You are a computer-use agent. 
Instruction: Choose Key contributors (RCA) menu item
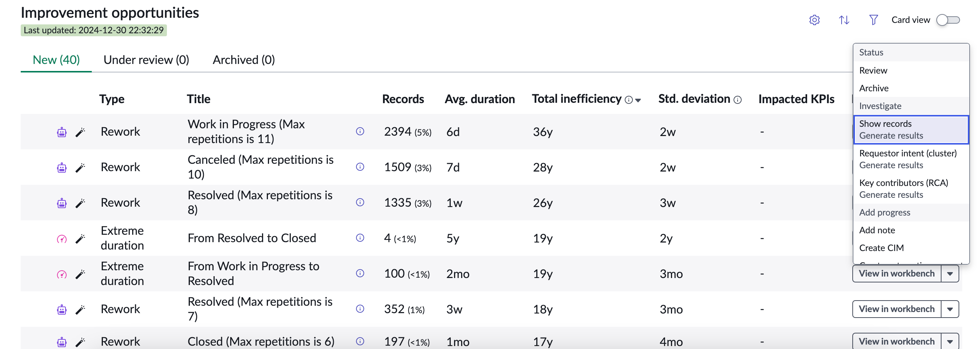pyautogui.click(x=911, y=189)
